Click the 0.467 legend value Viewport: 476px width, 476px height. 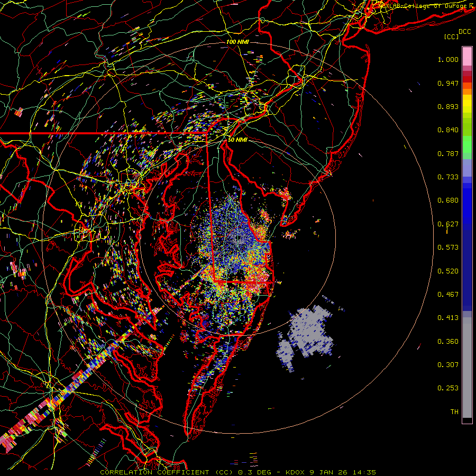(448, 295)
